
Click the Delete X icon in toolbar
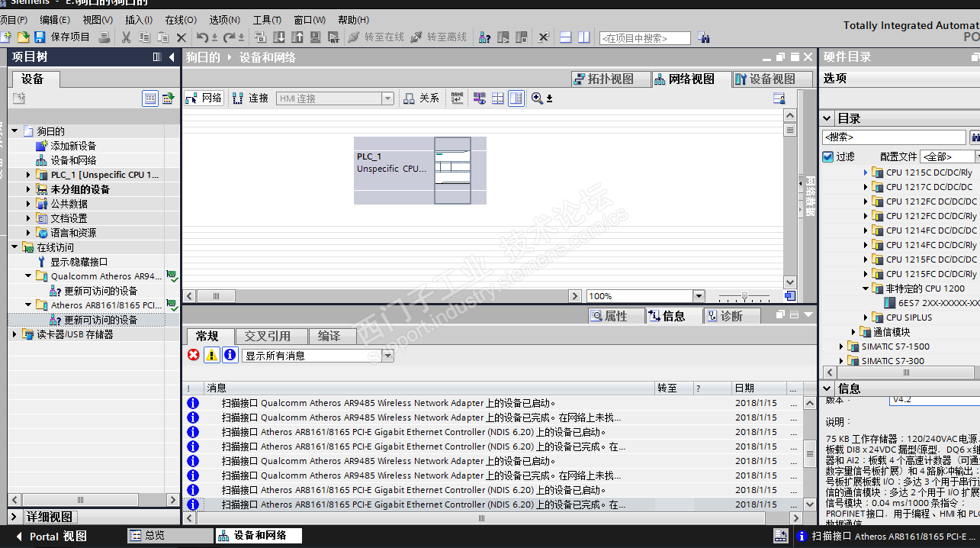(182, 37)
